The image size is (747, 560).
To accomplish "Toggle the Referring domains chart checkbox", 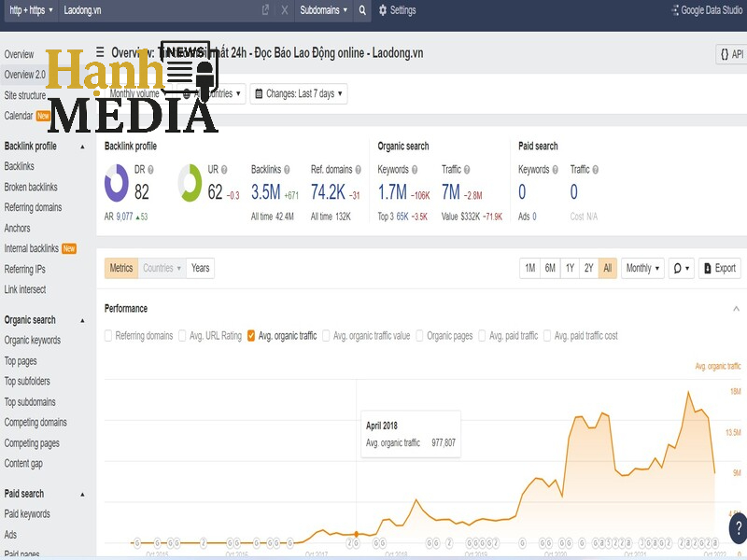I will coord(108,336).
